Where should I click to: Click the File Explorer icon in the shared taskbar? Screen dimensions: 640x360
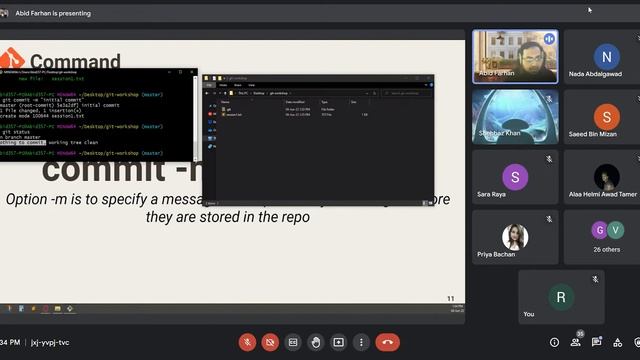tap(58, 309)
